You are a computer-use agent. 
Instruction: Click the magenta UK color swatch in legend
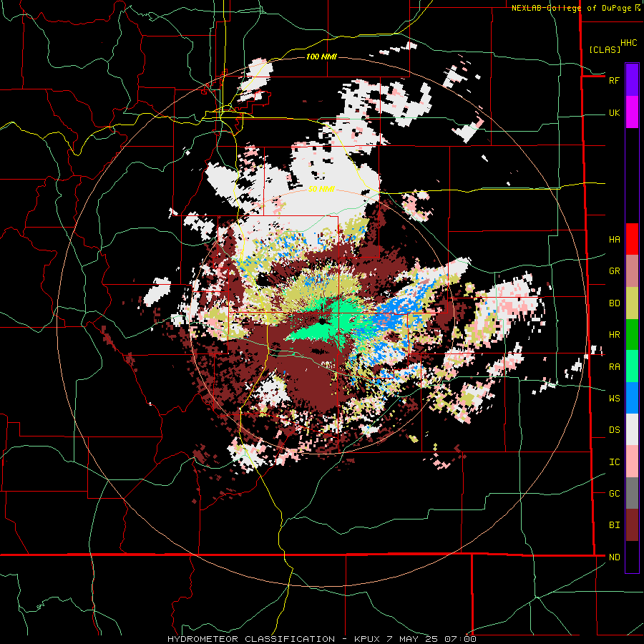tap(632, 112)
